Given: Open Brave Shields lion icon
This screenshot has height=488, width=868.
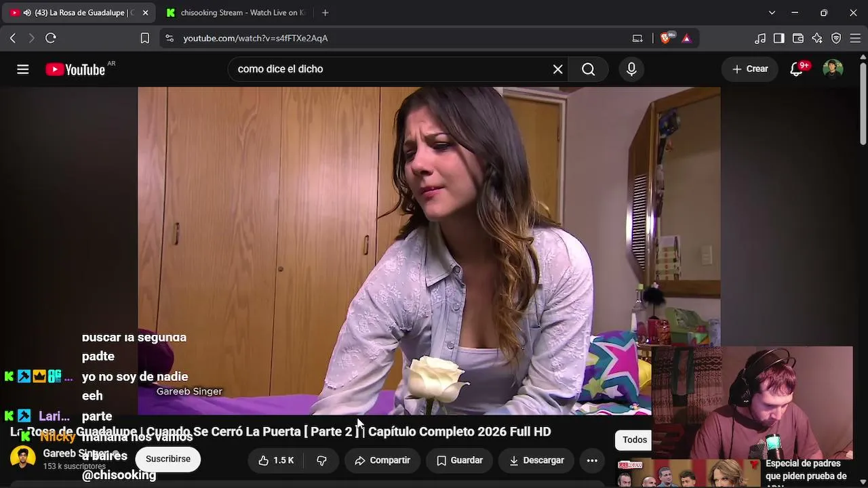Looking at the screenshot, I should point(667,38).
